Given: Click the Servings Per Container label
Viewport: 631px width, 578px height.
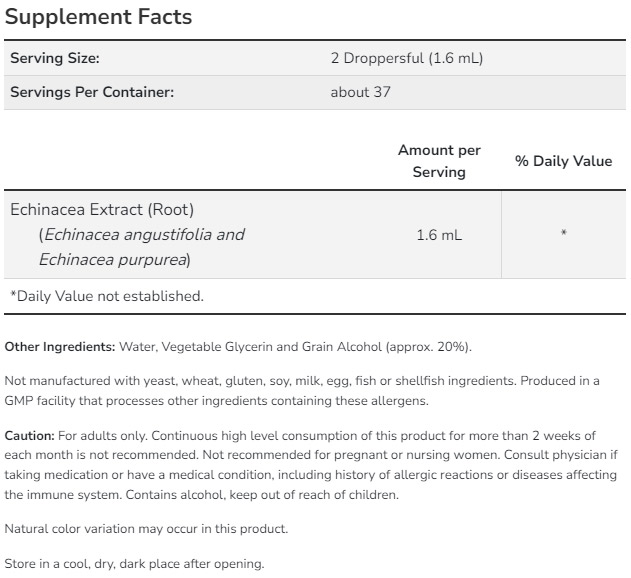Looking at the screenshot, I should point(92,93).
